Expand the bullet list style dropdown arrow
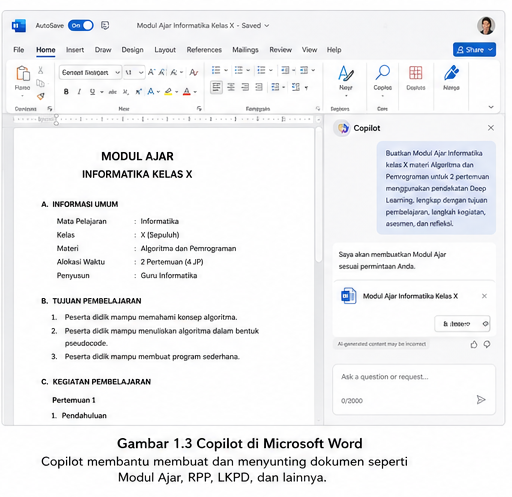The width and height of the screenshot is (512, 497). [226, 70]
